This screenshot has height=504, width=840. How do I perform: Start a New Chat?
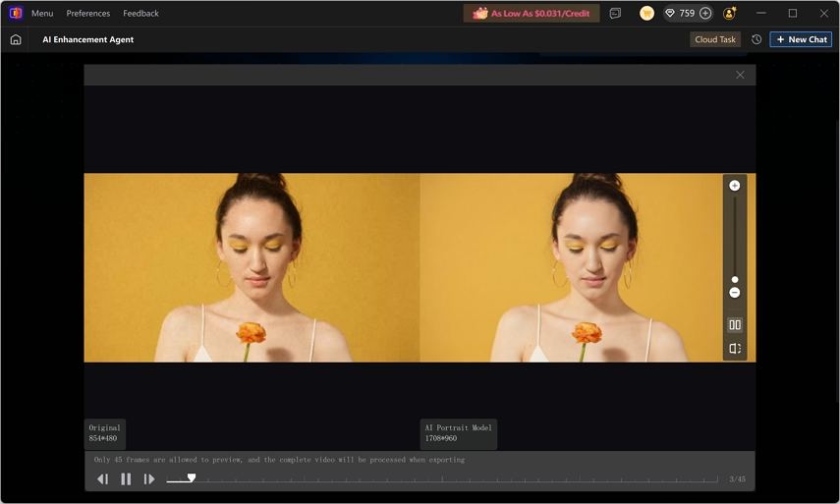pos(801,39)
